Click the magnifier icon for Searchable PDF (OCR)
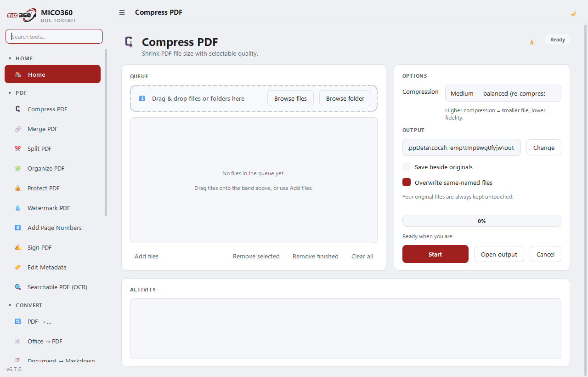This screenshot has width=588, height=377. [18, 287]
